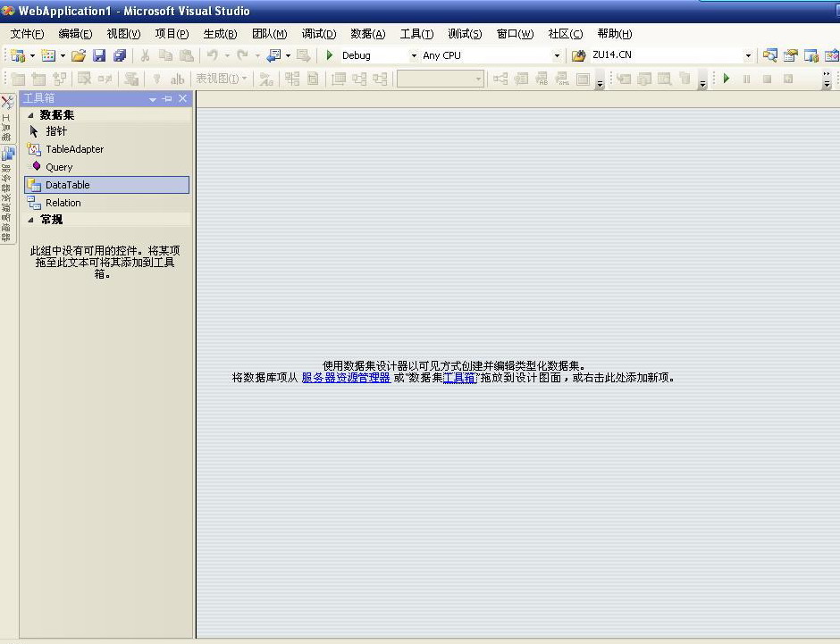Open the 工具箱 window position dropdown arrow
This screenshot has width=840, height=644.
pyautogui.click(x=153, y=99)
